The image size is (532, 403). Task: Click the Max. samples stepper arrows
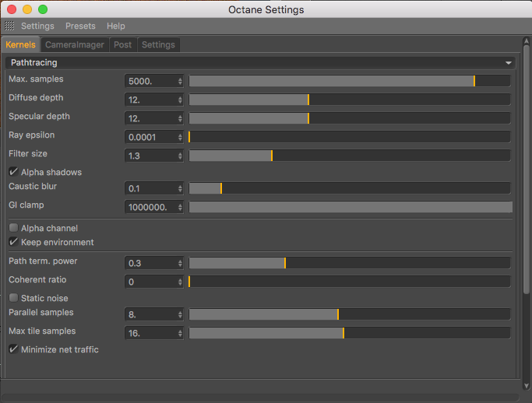[181, 81]
